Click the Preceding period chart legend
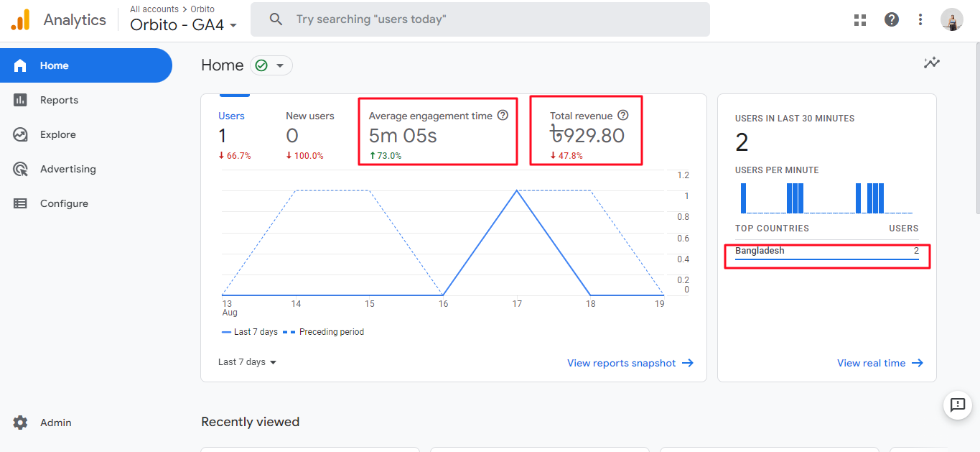The image size is (980, 452). coord(323,332)
